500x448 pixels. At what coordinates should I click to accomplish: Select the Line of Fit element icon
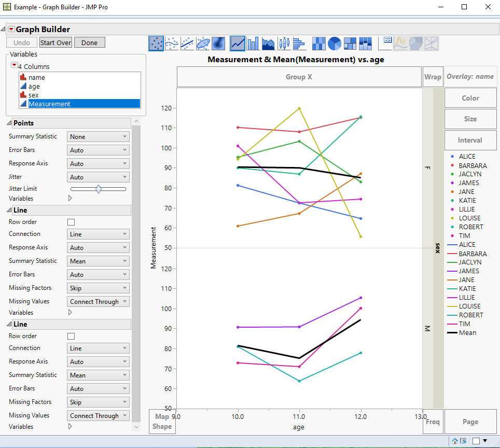pyautogui.click(x=187, y=43)
